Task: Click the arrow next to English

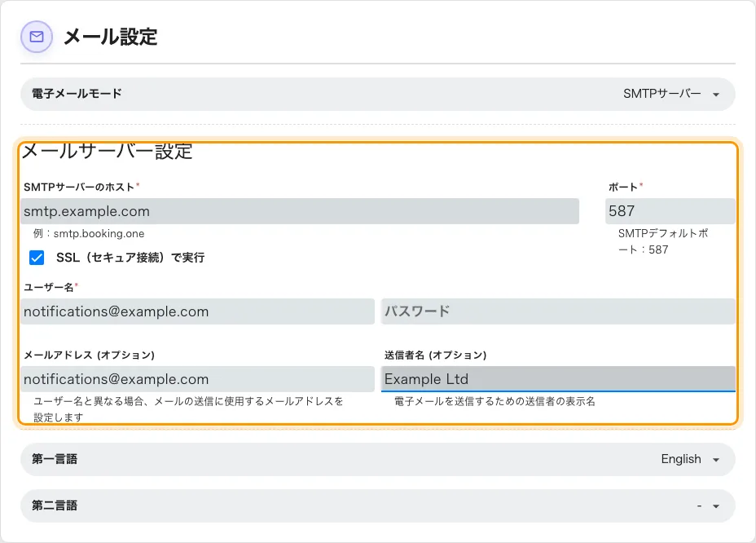Action: click(716, 460)
